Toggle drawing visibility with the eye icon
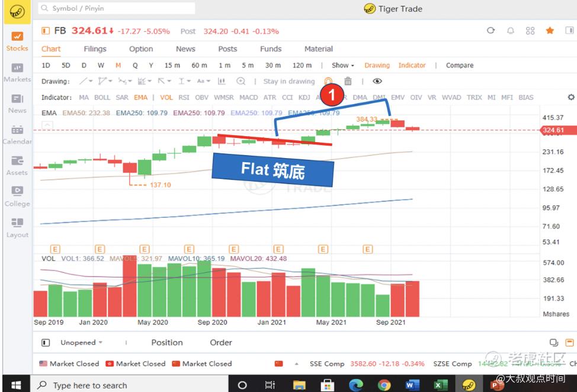This screenshot has height=392, width=577. point(377,81)
